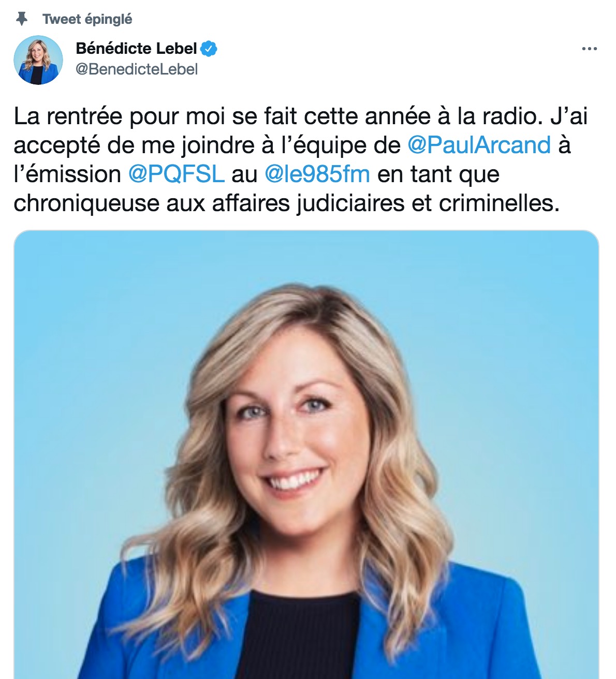Open the three-dot more options menu
This screenshot has height=679, width=616.
click(589, 49)
